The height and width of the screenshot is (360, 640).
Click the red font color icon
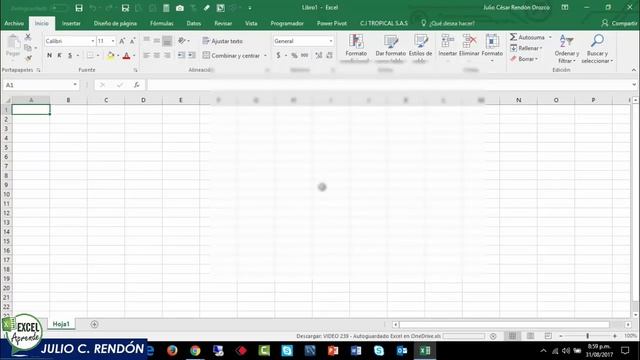click(x=127, y=56)
